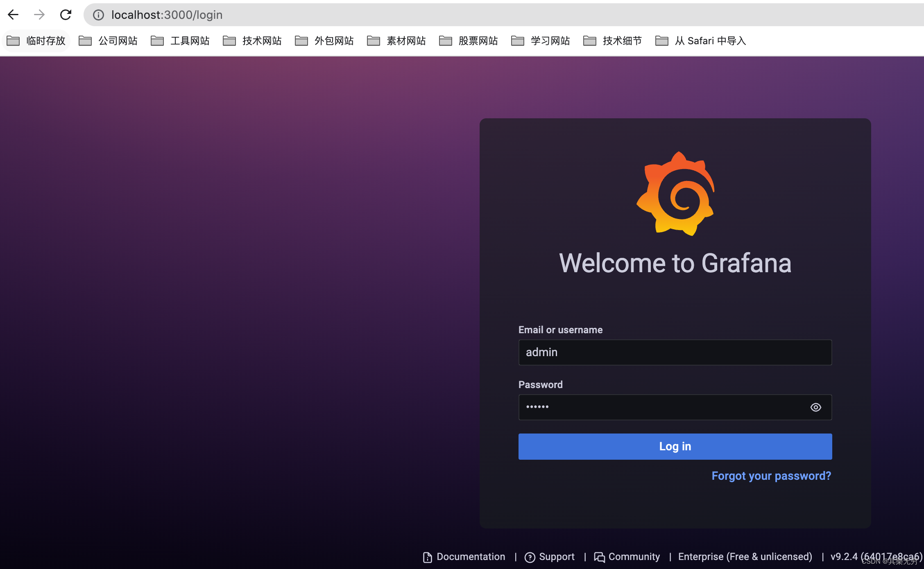Click the Documentation file icon in footer
Image resolution: width=924 pixels, height=569 pixels.
click(427, 557)
